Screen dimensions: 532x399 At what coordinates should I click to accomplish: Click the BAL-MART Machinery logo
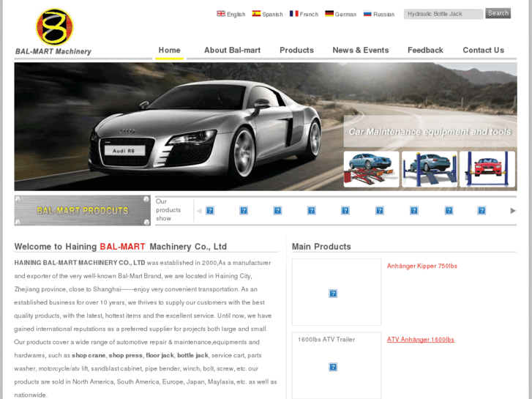(x=53, y=31)
